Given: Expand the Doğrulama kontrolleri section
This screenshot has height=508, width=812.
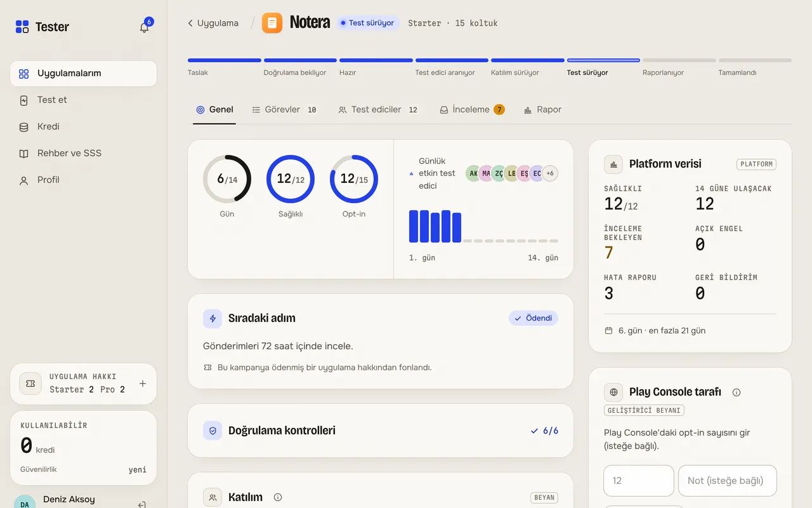Looking at the screenshot, I should coord(381,431).
